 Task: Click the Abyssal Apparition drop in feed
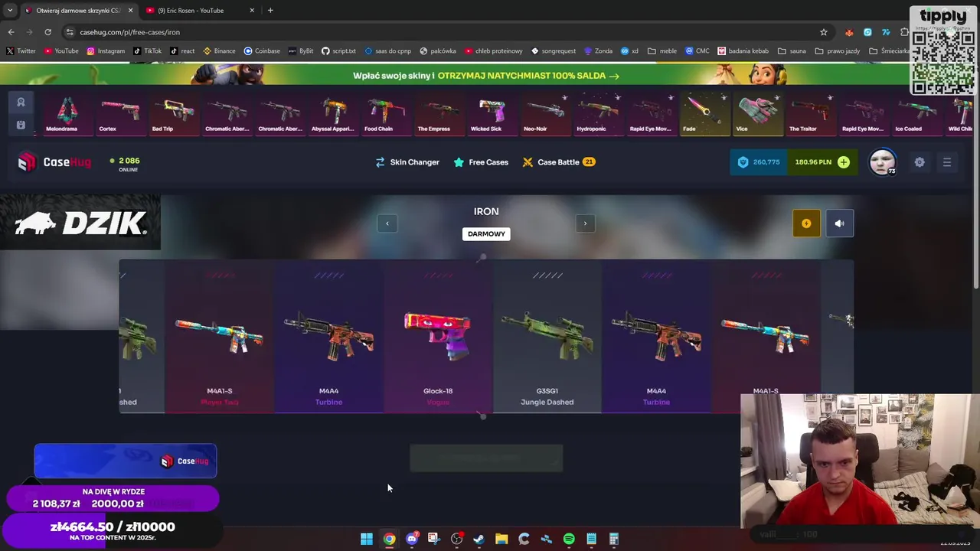(333, 113)
